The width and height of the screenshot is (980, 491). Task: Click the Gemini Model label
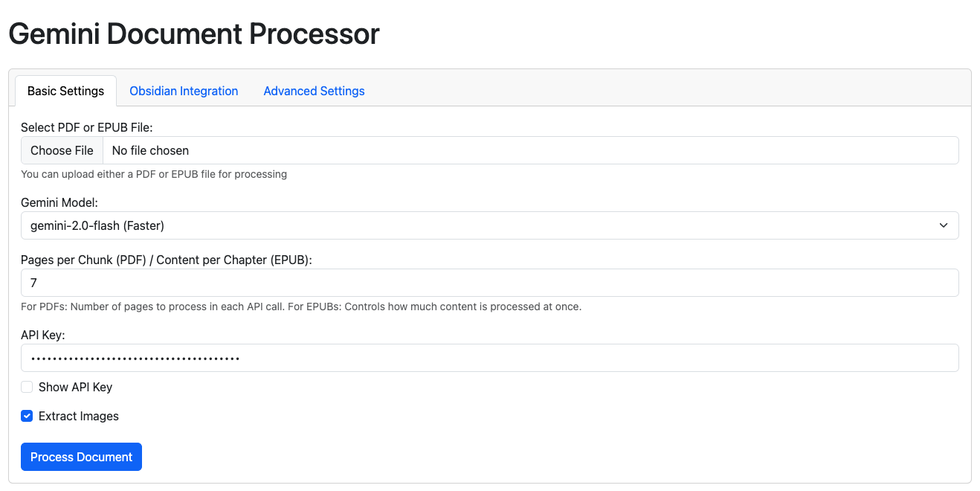(x=59, y=202)
